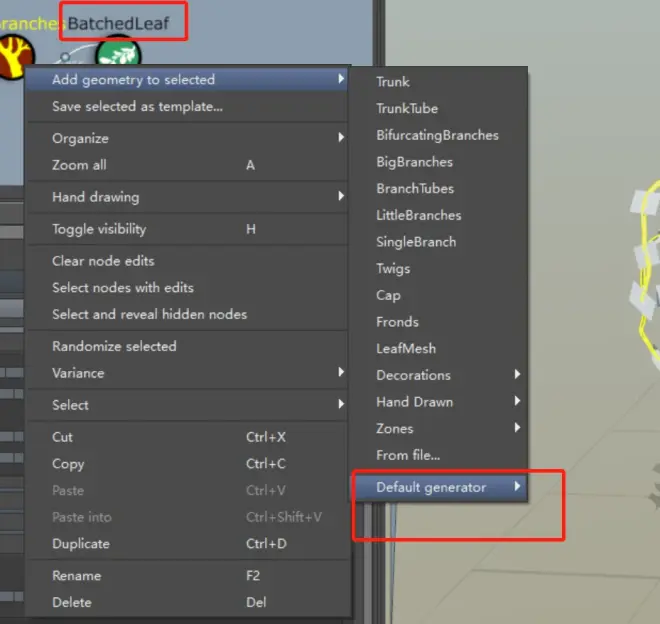Choose Clear node edits
Viewport: 660px width, 624px height.
(103, 261)
